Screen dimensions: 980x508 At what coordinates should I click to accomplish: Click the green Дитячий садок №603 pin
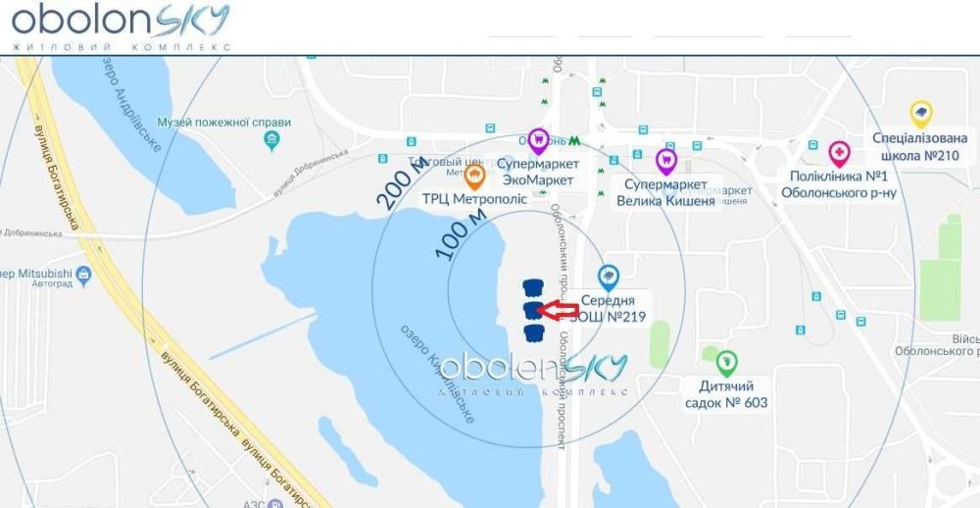click(726, 363)
